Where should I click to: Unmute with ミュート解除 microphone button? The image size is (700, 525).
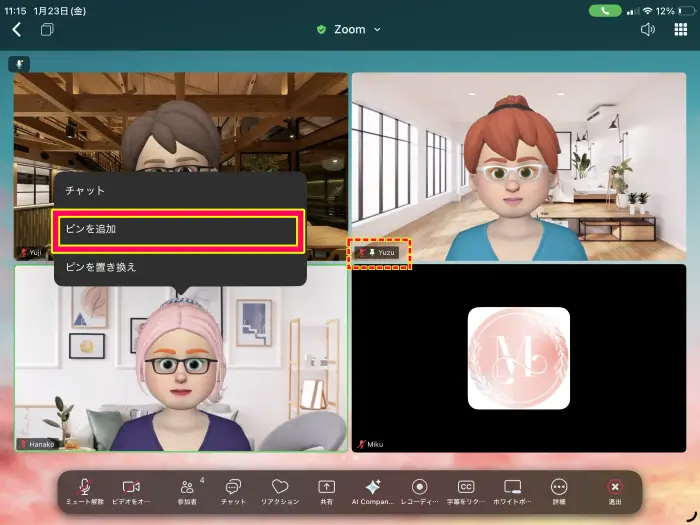click(85, 492)
